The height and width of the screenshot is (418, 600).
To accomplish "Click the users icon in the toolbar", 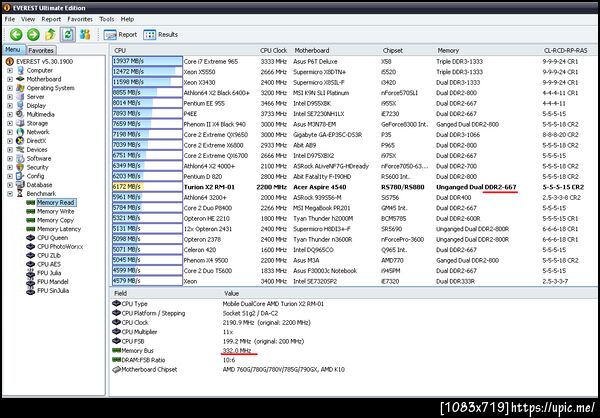I will pos(85,34).
